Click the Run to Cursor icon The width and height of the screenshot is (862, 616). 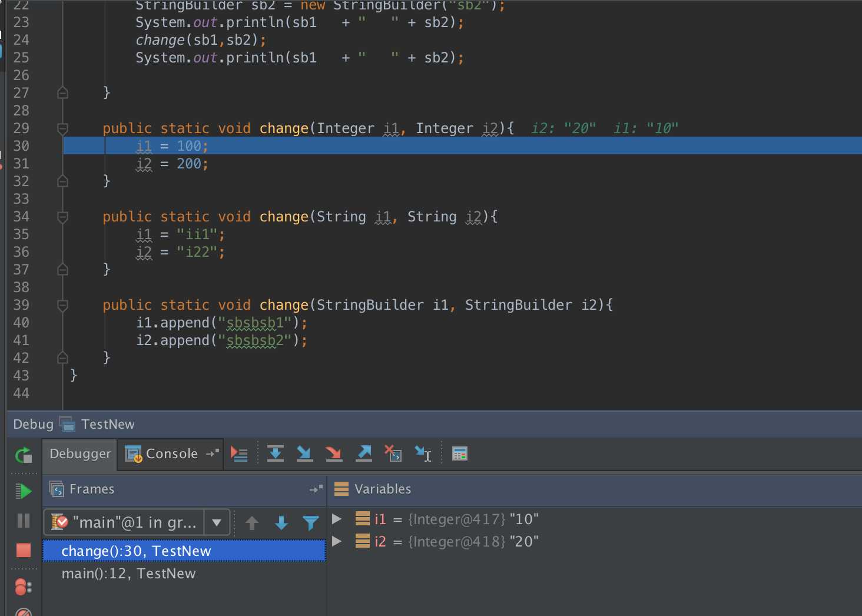click(423, 453)
